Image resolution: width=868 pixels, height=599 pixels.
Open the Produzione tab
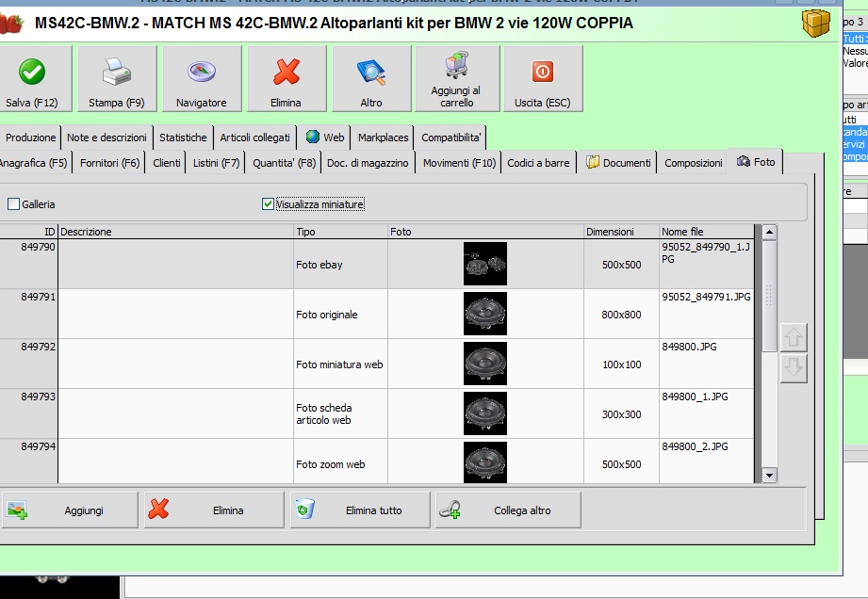[30, 138]
